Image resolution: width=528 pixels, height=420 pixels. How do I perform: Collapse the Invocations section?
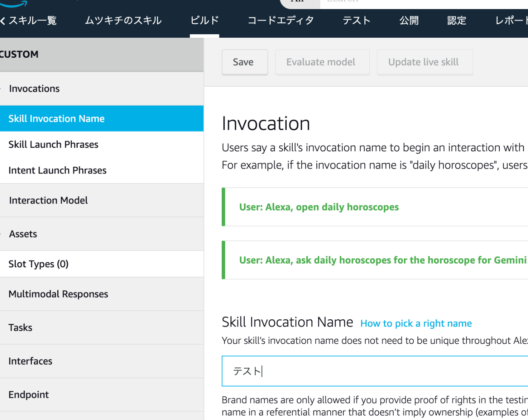pyautogui.click(x=102, y=89)
